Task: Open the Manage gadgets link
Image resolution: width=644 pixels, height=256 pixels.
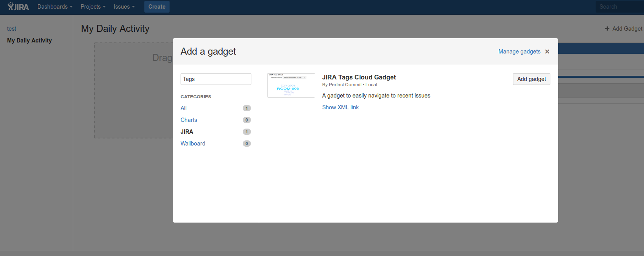Action: pyautogui.click(x=519, y=52)
